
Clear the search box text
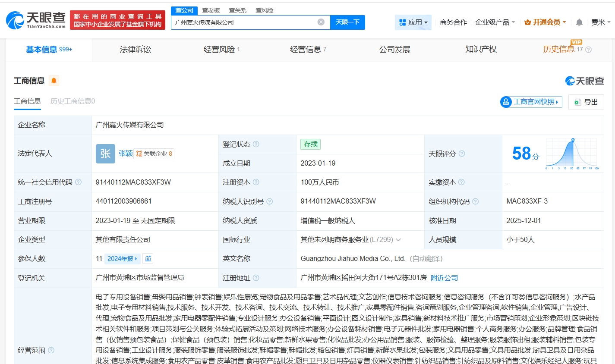point(321,22)
